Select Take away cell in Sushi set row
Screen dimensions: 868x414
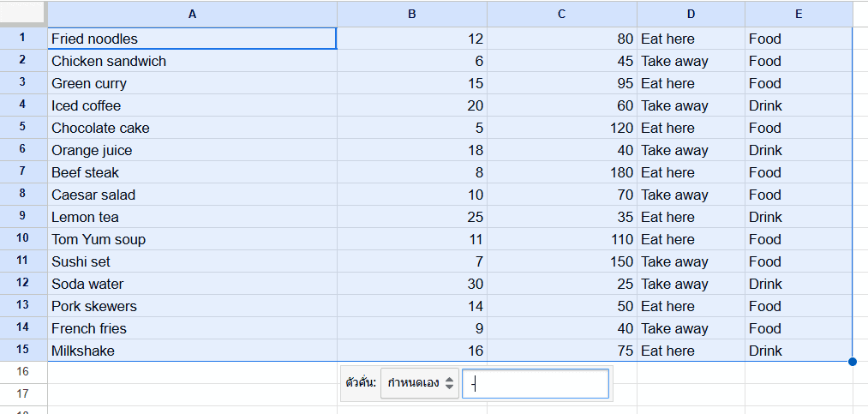pyautogui.click(x=691, y=261)
